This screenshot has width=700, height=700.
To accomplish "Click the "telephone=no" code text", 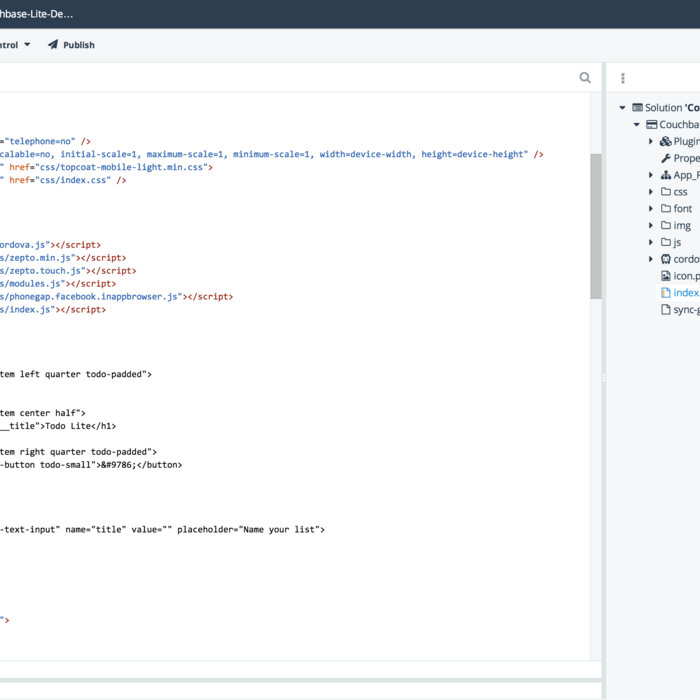I will tap(40, 142).
